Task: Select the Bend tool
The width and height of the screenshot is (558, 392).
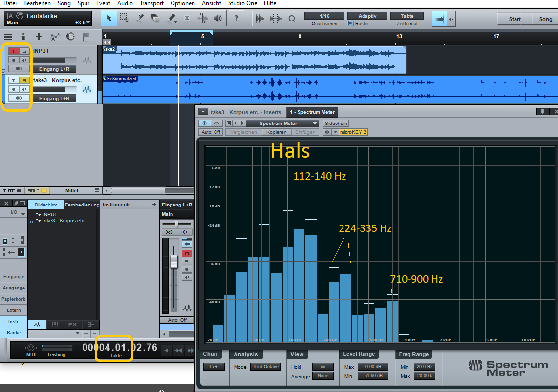Action: (202, 19)
